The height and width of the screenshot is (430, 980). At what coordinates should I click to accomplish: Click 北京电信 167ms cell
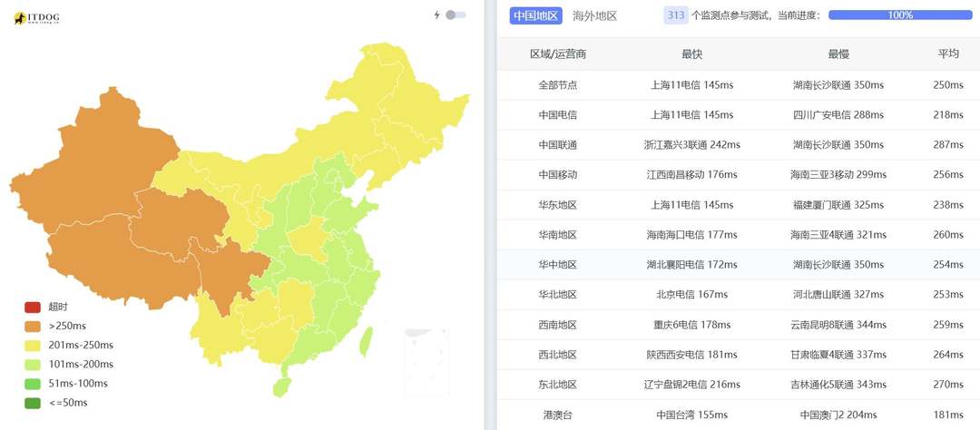691,294
